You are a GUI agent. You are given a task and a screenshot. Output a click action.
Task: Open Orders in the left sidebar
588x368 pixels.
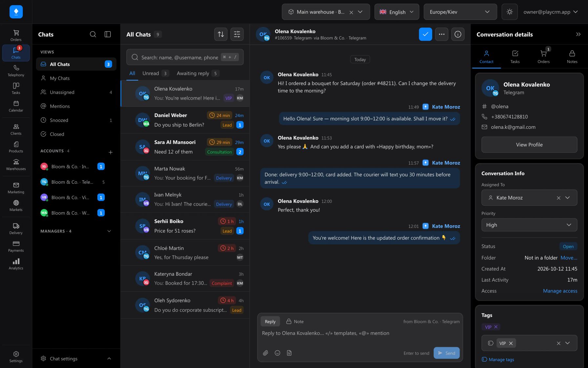point(16,35)
